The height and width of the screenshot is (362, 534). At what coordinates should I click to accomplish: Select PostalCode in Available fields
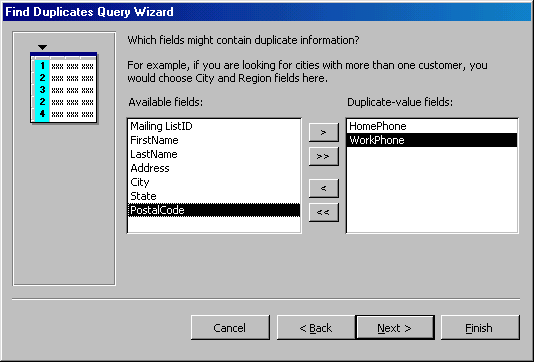tap(214, 210)
